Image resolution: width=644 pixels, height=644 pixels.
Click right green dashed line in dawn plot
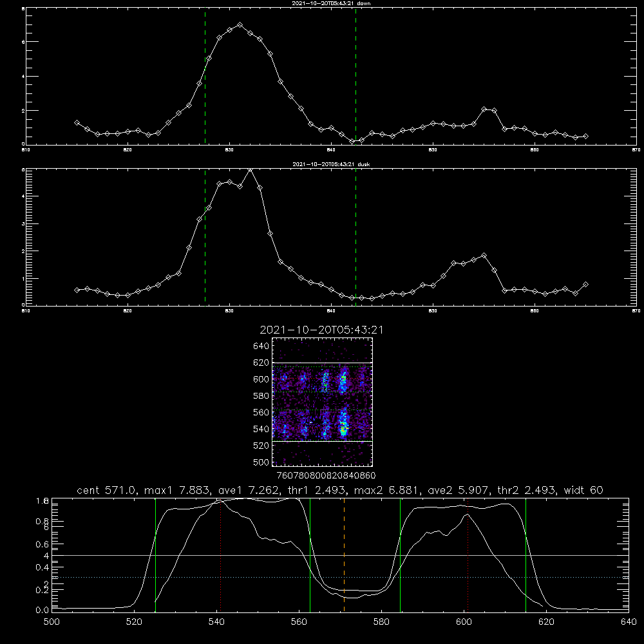355,77
